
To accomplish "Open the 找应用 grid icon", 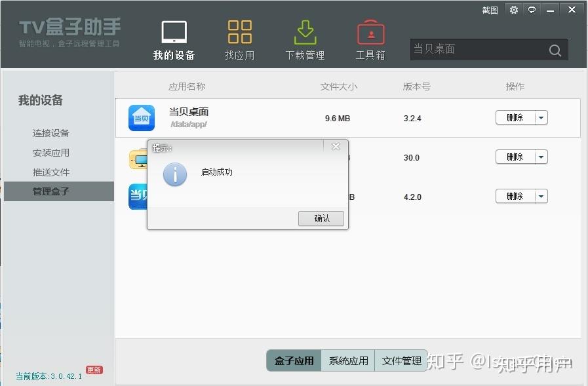I will [x=240, y=32].
